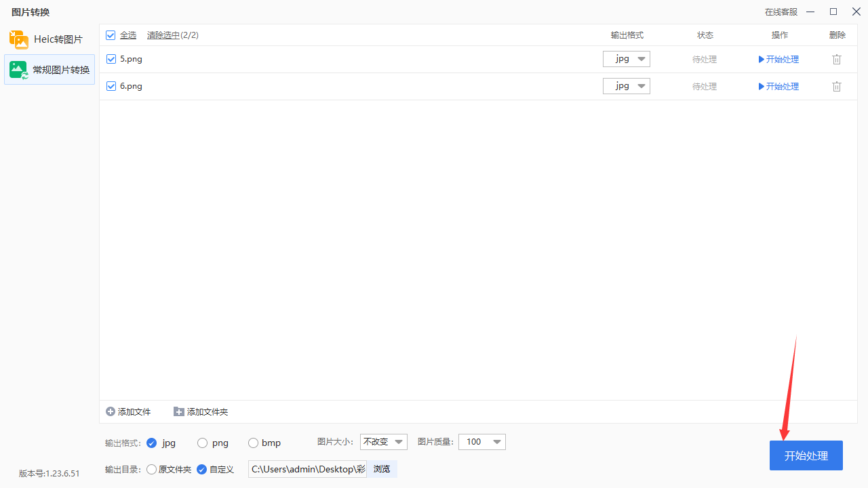Delete 6.png with trash icon
This screenshot has height=488, width=868.
point(837,87)
